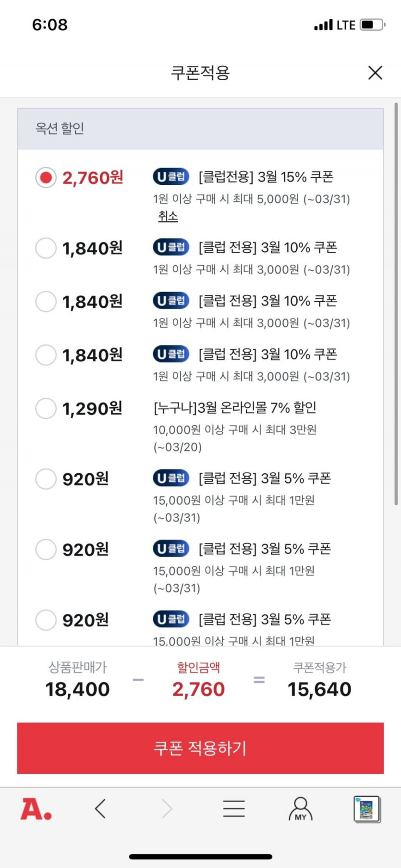The height and width of the screenshot is (868, 401).
Task: Open the recently viewed product thumbnail
Action: (x=367, y=809)
